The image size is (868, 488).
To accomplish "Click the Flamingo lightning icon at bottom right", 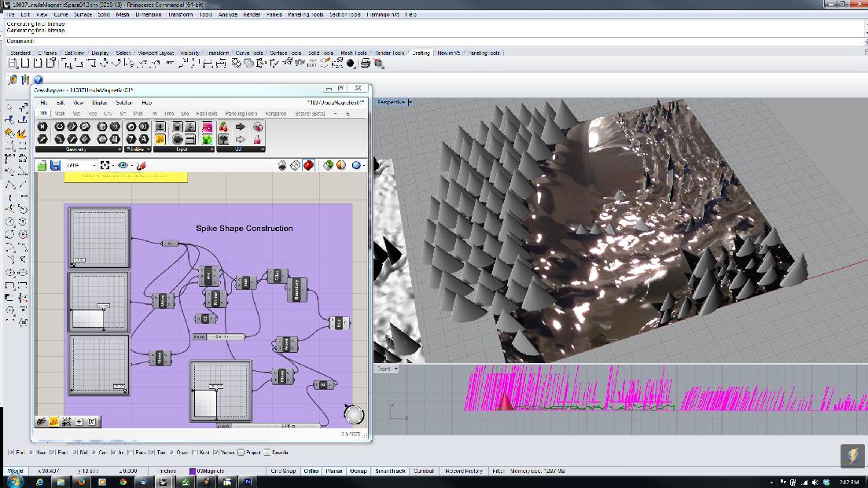I will pyautogui.click(x=852, y=456).
